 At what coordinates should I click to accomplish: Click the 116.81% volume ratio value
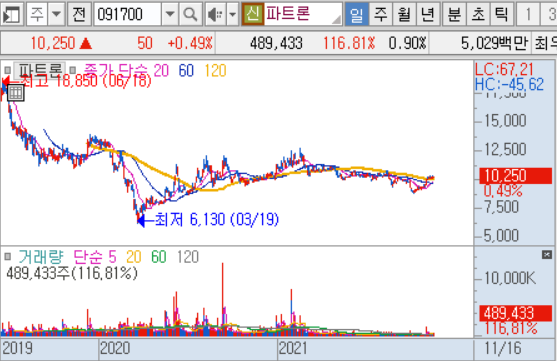click(x=349, y=43)
